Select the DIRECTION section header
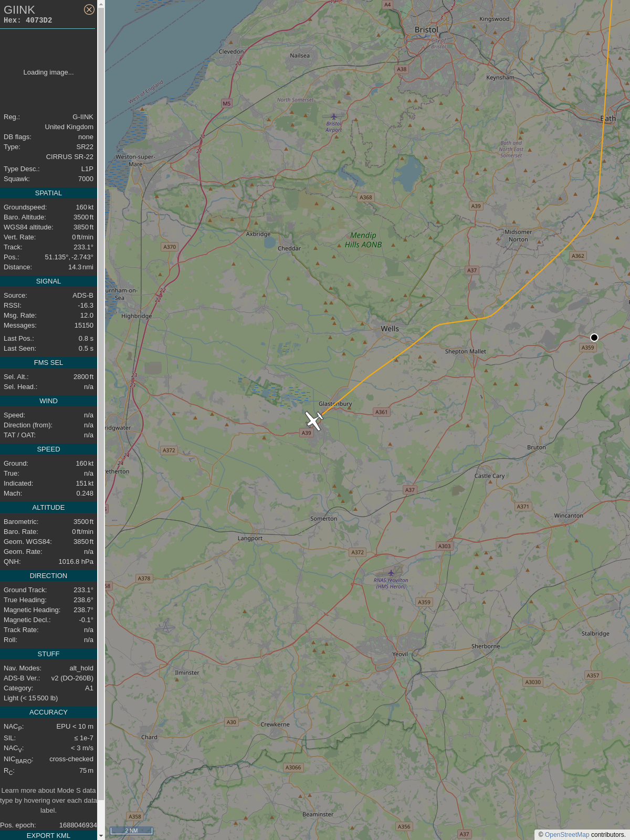This screenshot has height=840, width=630. click(x=48, y=576)
